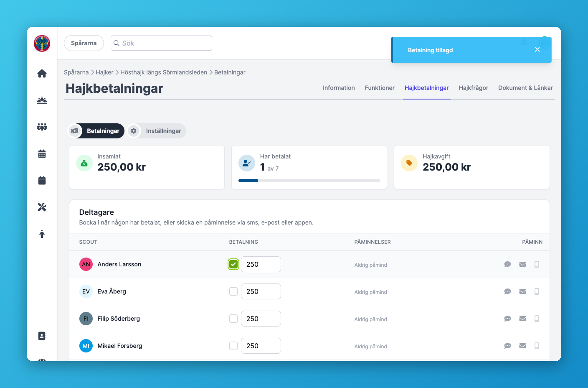Edit payment amount for Filip Söderberg
Viewport: 588px width, 388px height.
(261, 319)
